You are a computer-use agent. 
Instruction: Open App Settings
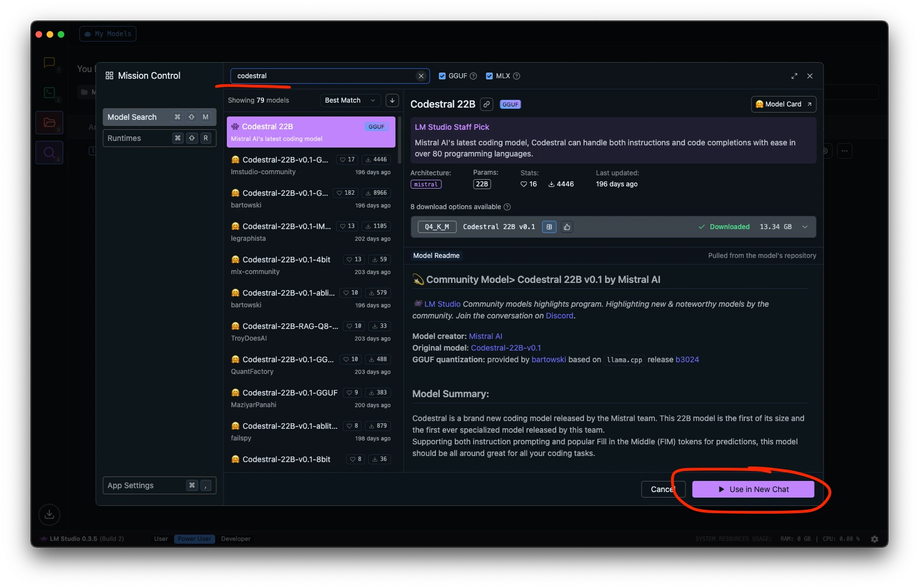point(159,485)
